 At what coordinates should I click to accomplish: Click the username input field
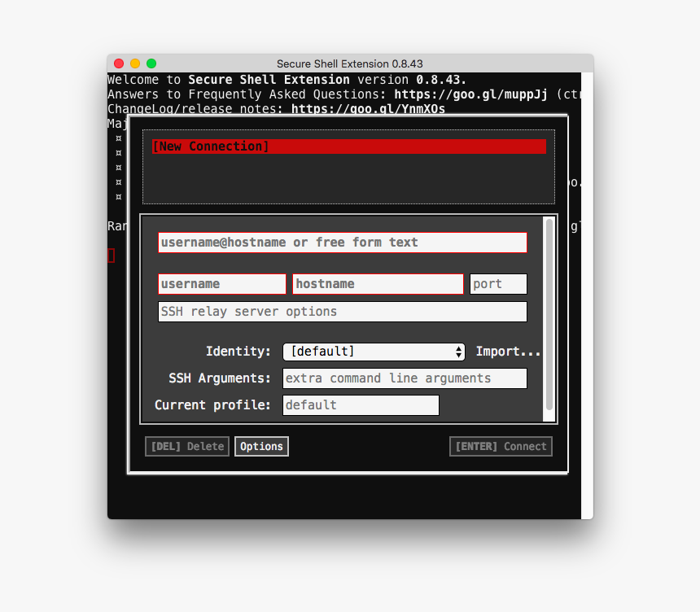pyautogui.click(x=221, y=283)
